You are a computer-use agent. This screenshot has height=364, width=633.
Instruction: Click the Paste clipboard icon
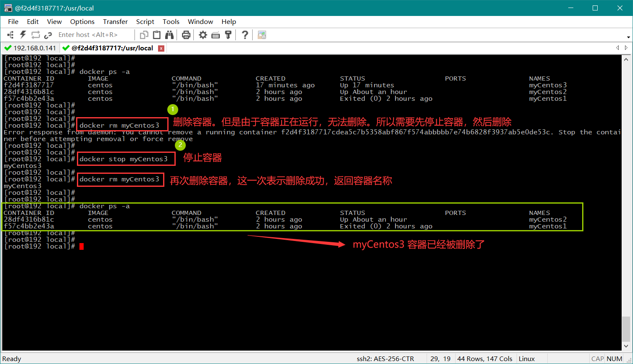pyautogui.click(x=157, y=35)
